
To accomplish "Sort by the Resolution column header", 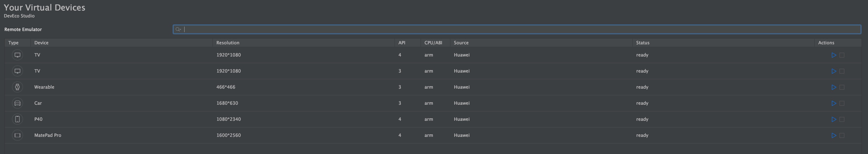I will 228,43.
